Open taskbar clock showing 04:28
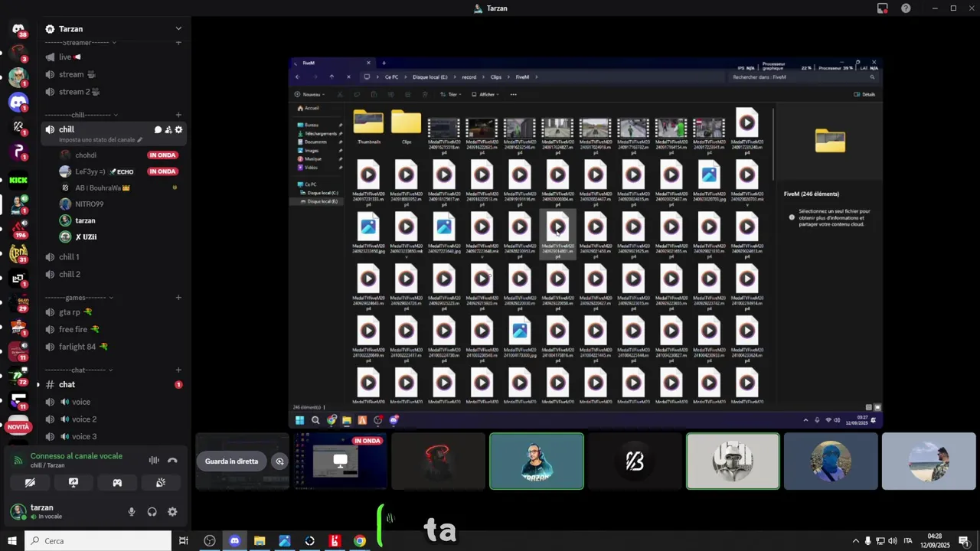Viewport: 980px width, 551px height. [935, 541]
